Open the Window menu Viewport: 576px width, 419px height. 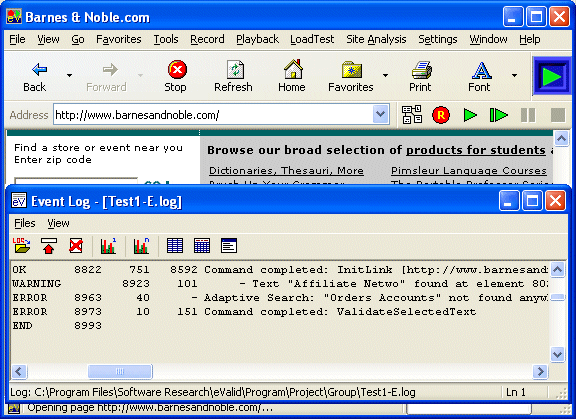(x=488, y=39)
